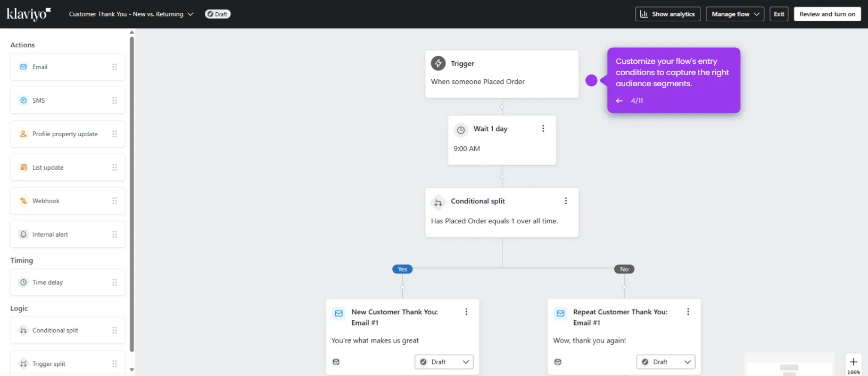Screen dimensions: 868x376
Task: Grab the Trigger split drag handle
Action: click(114, 364)
